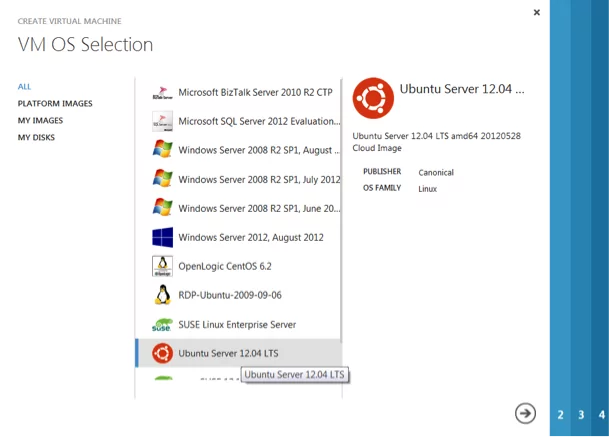Select Microsoft SQL Server 2012 Evaluation
This screenshot has height=437, width=609.
238,121
